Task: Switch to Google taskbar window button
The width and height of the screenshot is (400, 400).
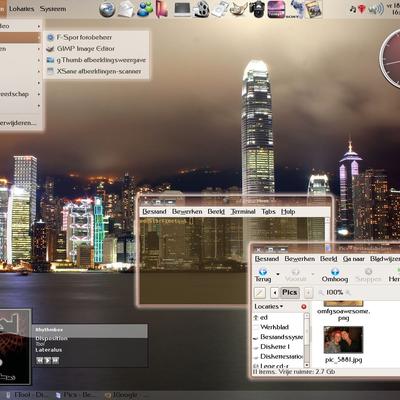Action: pos(125,395)
